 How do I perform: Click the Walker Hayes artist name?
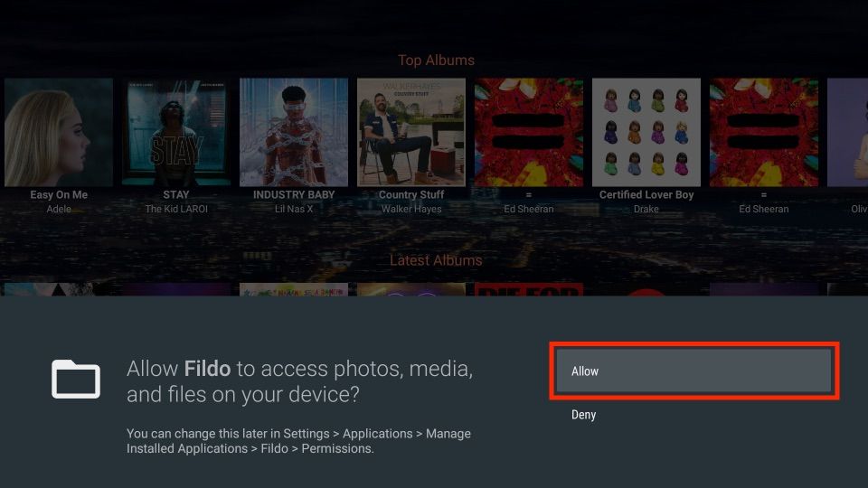(411, 209)
